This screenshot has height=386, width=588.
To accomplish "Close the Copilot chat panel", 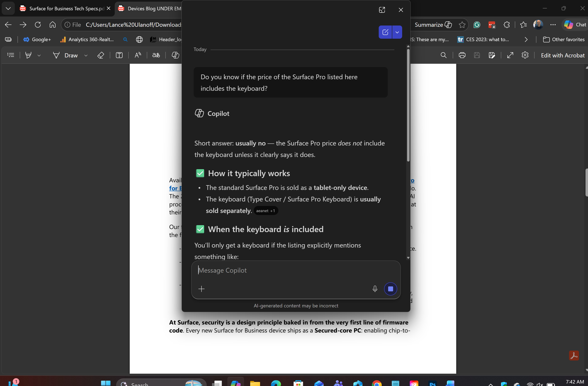I will click(401, 10).
